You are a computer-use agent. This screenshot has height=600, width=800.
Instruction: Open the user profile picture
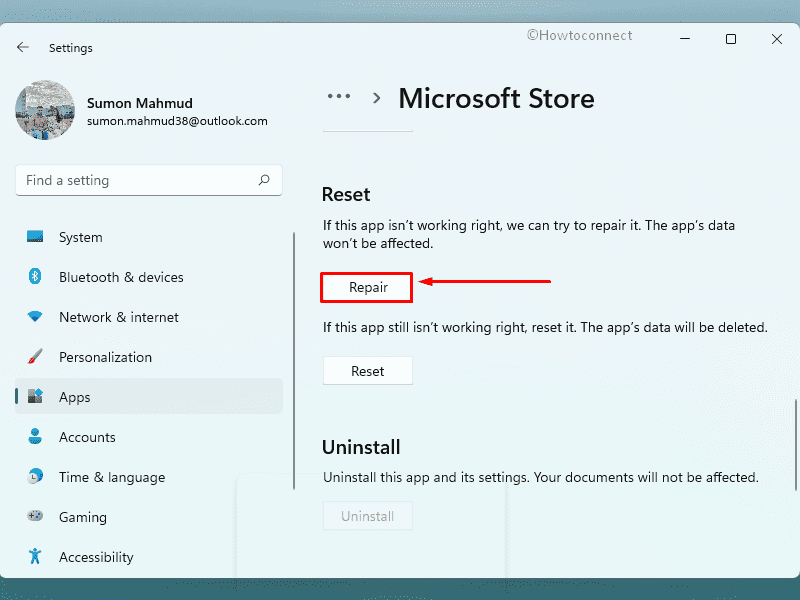(x=45, y=110)
